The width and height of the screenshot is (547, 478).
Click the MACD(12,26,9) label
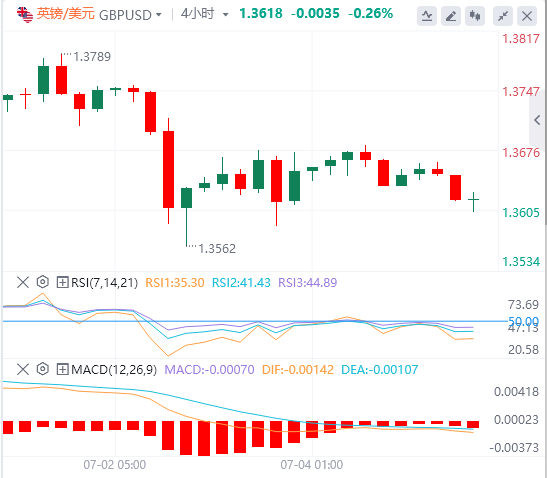click(114, 369)
